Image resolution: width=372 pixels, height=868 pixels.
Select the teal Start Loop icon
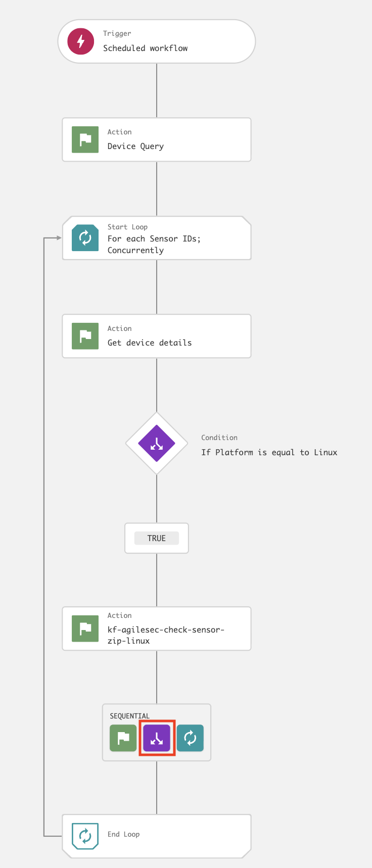point(85,238)
